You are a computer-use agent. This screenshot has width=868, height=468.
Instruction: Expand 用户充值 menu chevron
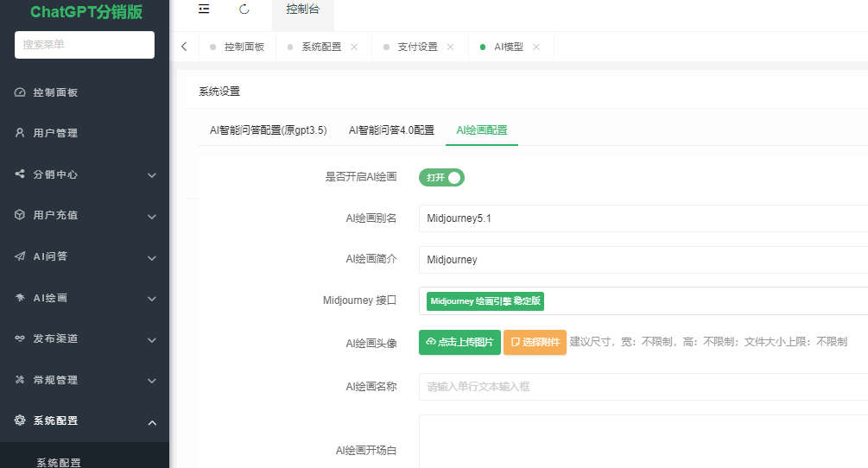pyautogui.click(x=152, y=217)
